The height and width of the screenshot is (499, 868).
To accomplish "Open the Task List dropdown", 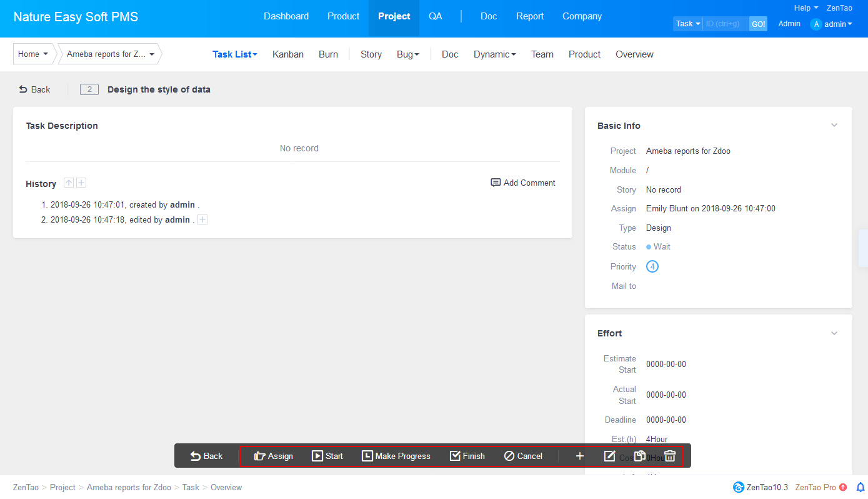I will click(234, 54).
